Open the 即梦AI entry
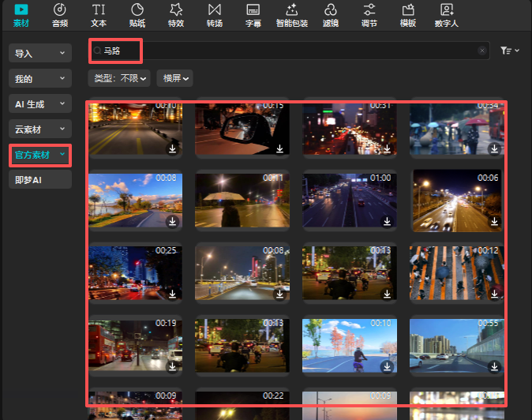This screenshot has width=532, height=420. (x=40, y=179)
